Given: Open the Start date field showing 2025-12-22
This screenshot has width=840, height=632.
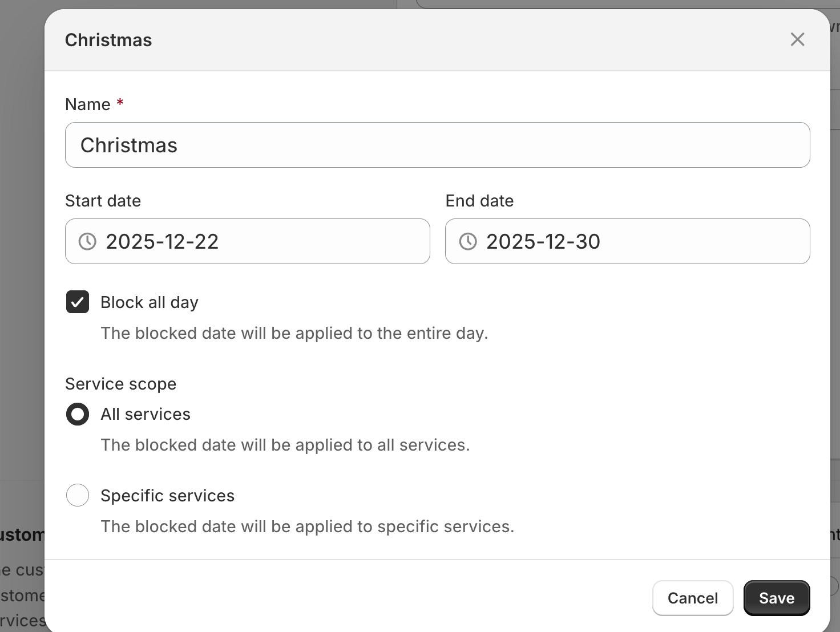Looking at the screenshot, I should point(257,241).
